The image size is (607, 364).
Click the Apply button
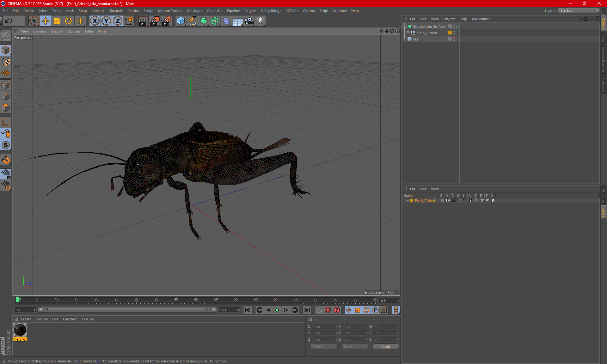[386, 347]
